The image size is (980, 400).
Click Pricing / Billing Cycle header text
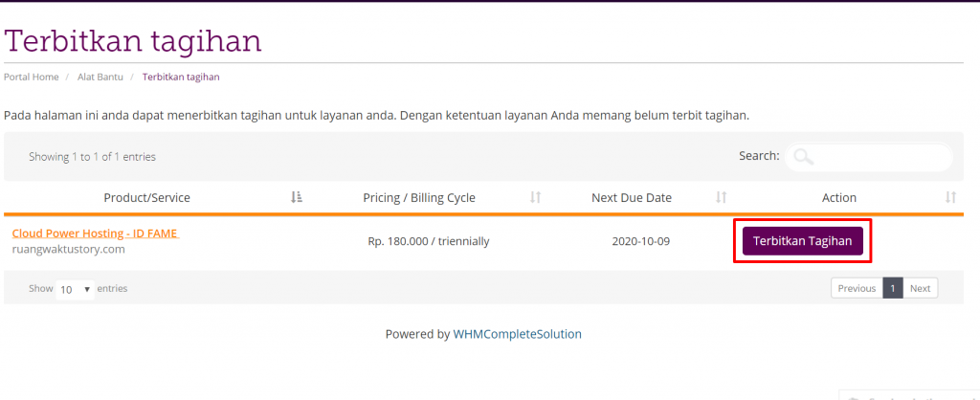pos(419,197)
